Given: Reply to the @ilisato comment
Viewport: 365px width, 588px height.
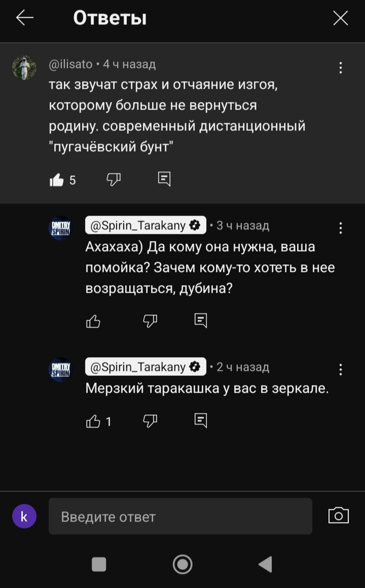Looking at the screenshot, I should tap(164, 179).
